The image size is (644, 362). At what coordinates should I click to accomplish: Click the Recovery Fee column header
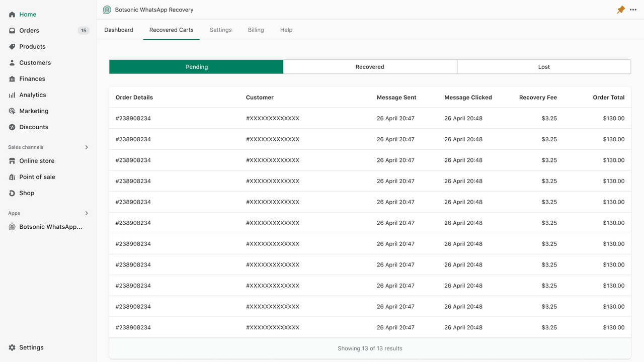(538, 98)
